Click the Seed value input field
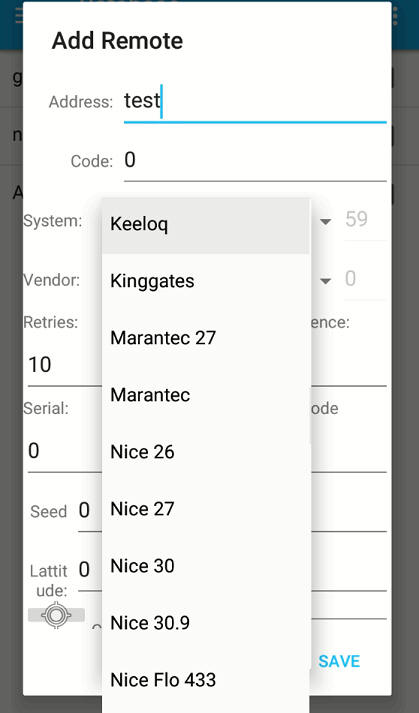This screenshot has height=713, width=419. [x=90, y=511]
